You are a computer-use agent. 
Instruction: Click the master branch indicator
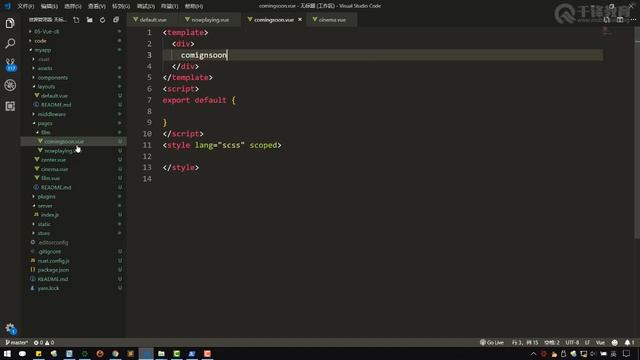(16, 342)
